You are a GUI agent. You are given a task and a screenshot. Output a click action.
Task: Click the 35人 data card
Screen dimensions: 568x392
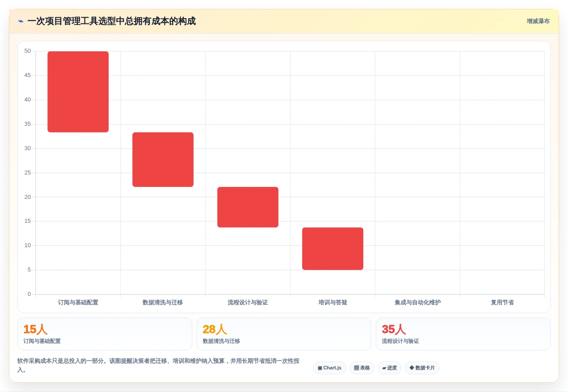(x=463, y=334)
